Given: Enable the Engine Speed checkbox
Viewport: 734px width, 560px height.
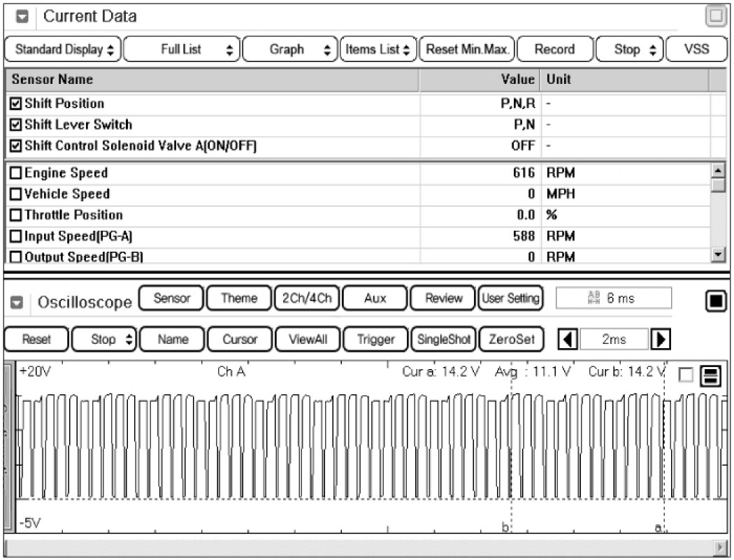Looking at the screenshot, I should tap(16, 173).
